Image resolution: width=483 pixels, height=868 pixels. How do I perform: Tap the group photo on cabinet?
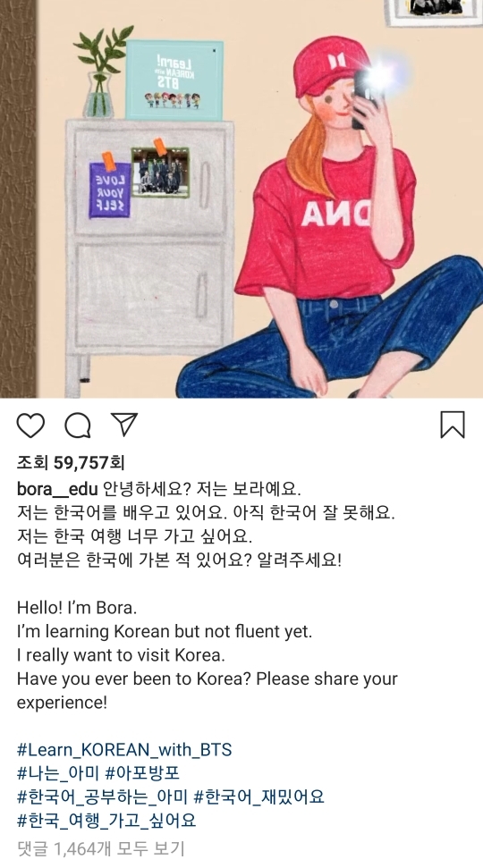[161, 173]
